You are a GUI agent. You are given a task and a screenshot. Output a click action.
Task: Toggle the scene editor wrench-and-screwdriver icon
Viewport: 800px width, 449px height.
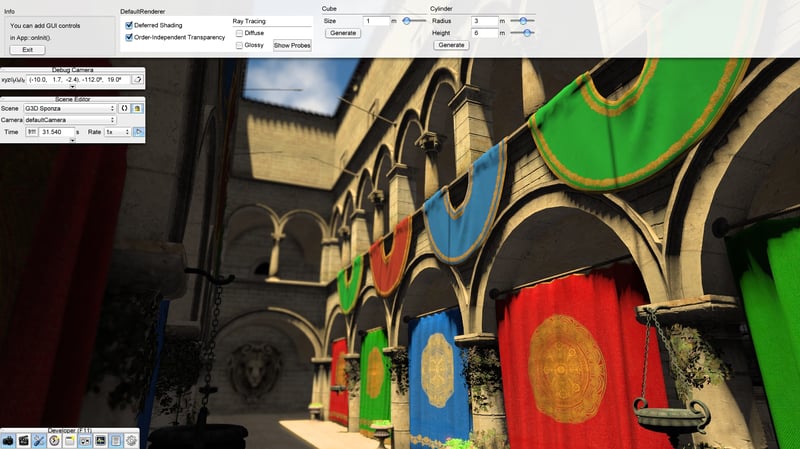39,440
